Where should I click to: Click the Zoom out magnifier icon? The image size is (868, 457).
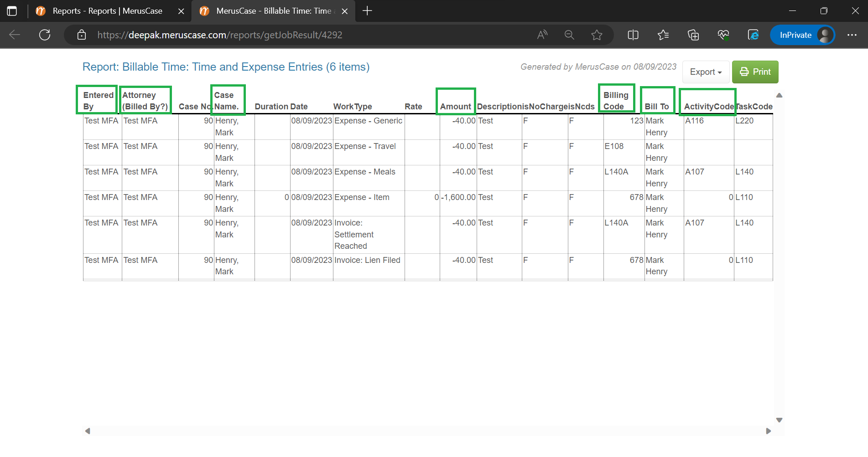coord(569,35)
